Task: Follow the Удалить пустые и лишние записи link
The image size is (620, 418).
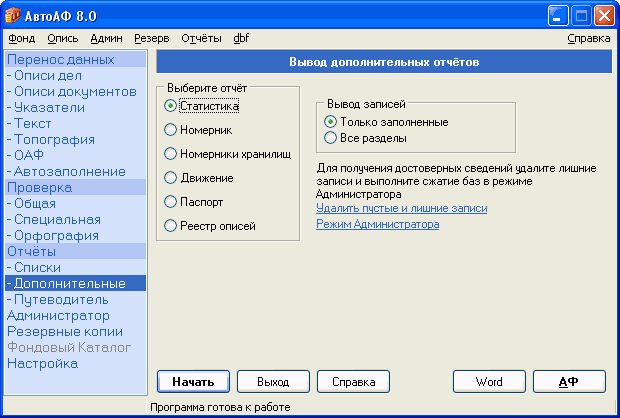Action: pos(402,208)
